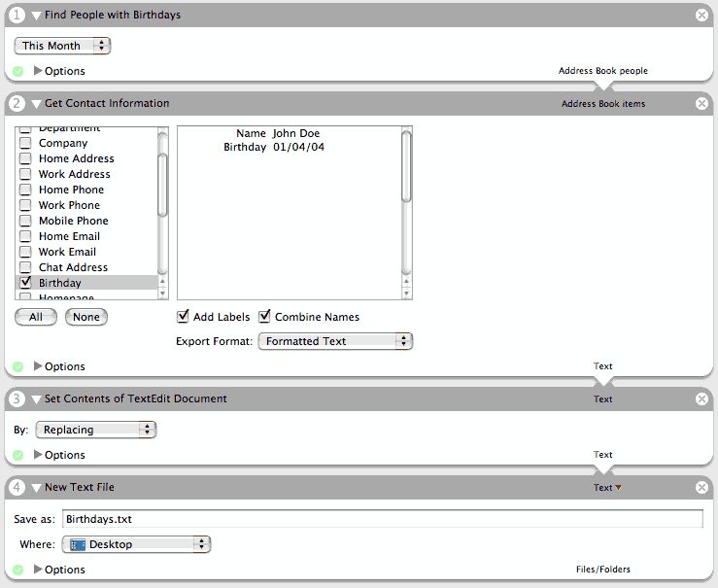Click the Address Book items input label
The image size is (718, 588).
(603, 103)
